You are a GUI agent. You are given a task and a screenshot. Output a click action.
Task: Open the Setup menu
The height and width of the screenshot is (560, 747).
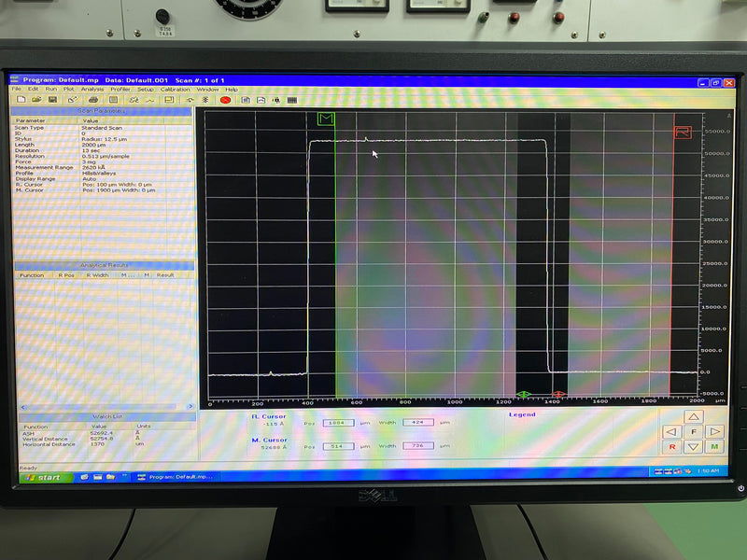[146, 89]
